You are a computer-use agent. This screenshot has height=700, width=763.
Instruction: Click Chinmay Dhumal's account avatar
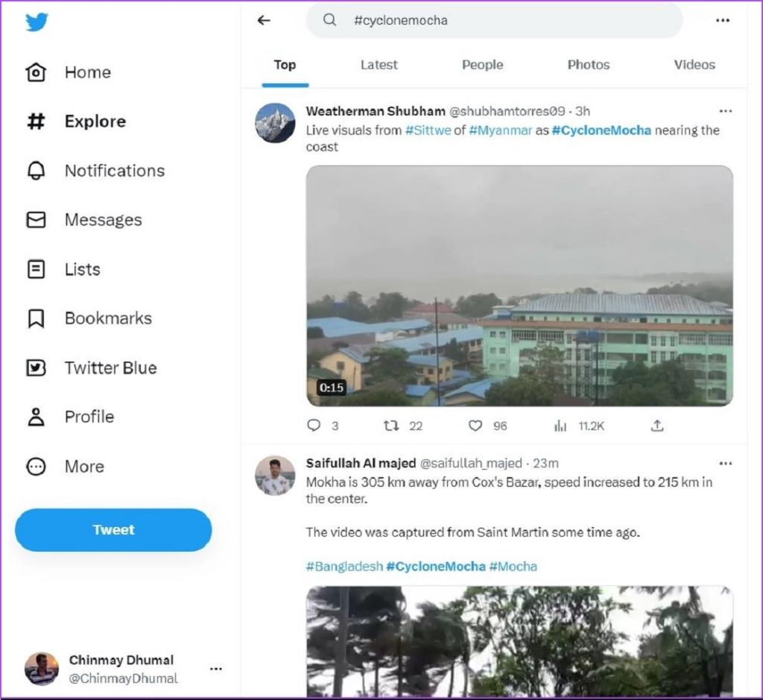pos(42,669)
